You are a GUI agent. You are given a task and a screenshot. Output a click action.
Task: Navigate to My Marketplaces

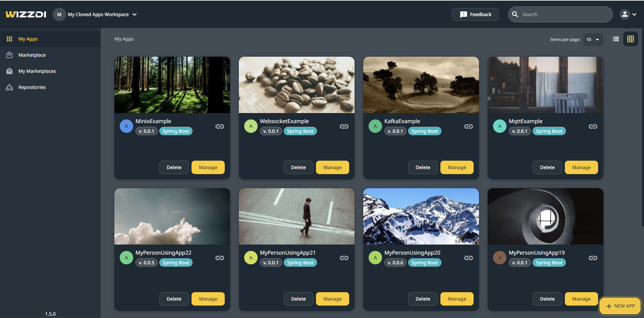37,71
